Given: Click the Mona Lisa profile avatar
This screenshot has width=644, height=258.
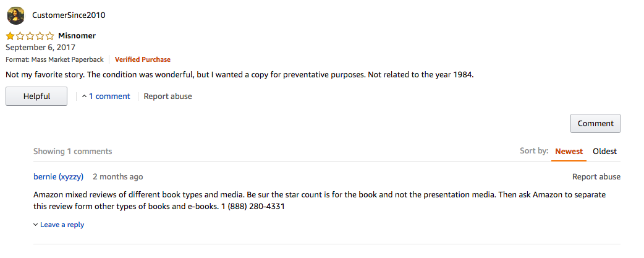Looking at the screenshot, I should [x=16, y=15].
